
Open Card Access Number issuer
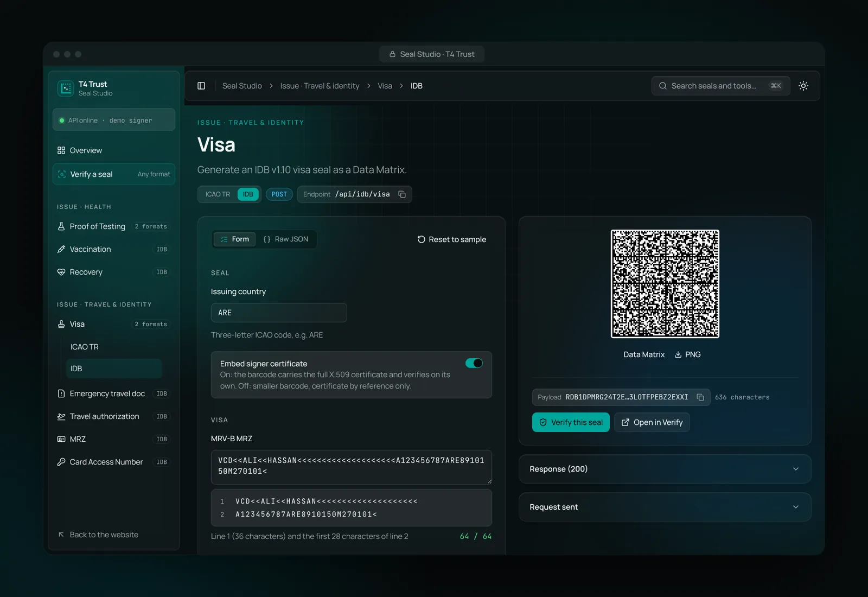[x=114, y=462]
